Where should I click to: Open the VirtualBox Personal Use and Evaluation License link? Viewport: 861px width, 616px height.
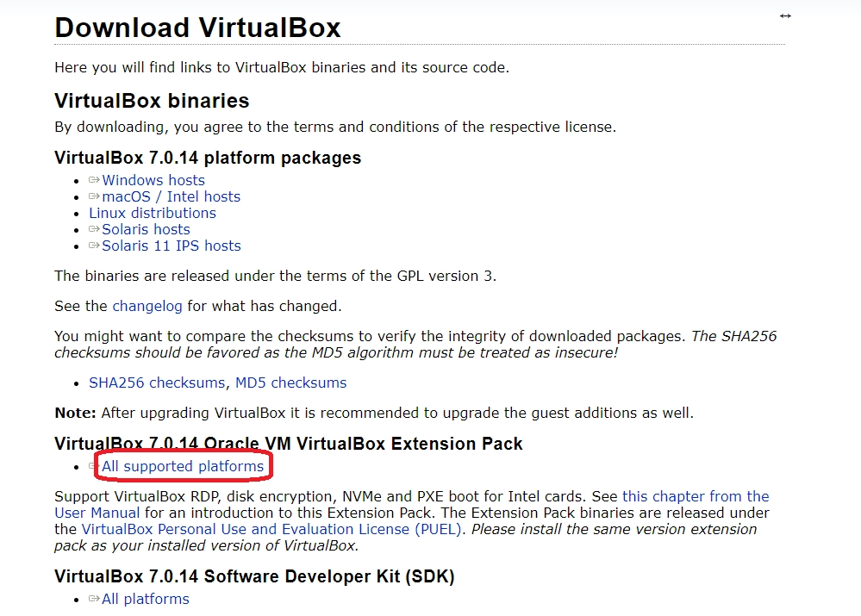click(x=271, y=529)
